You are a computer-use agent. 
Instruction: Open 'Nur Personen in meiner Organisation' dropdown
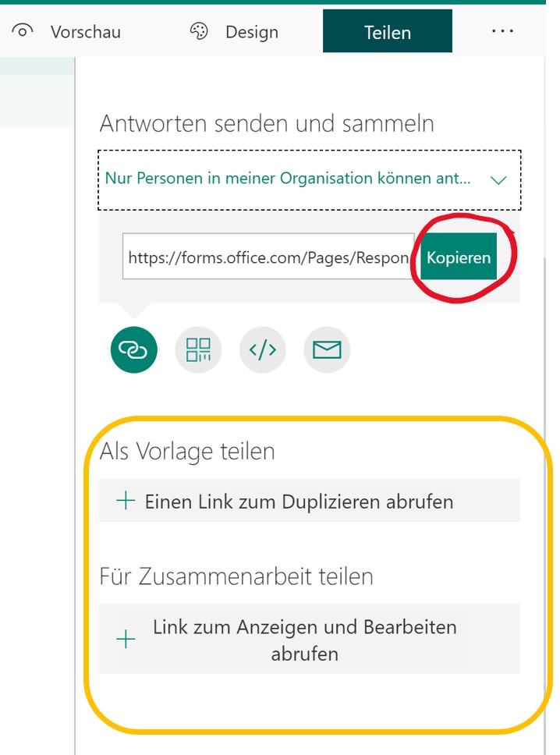click(x=310, y=180)
